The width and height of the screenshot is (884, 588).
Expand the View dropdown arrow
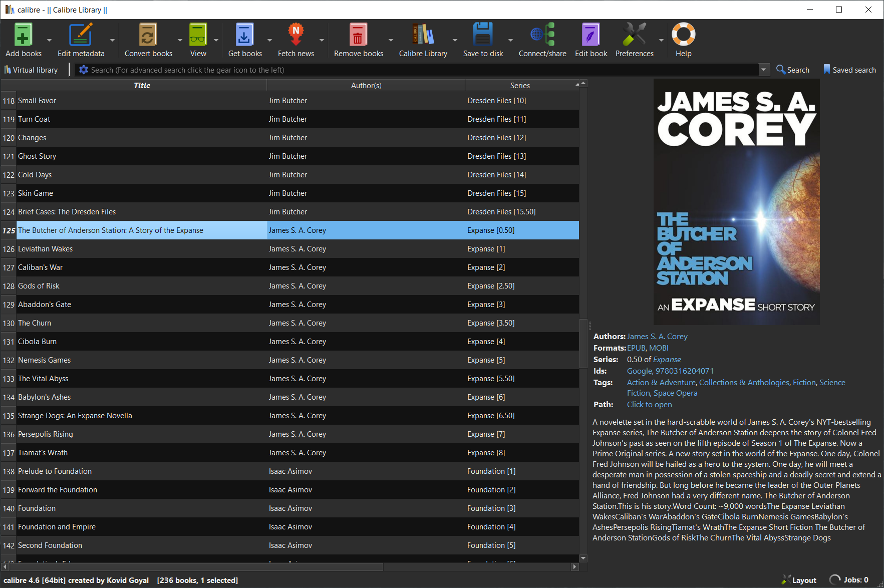216,40
